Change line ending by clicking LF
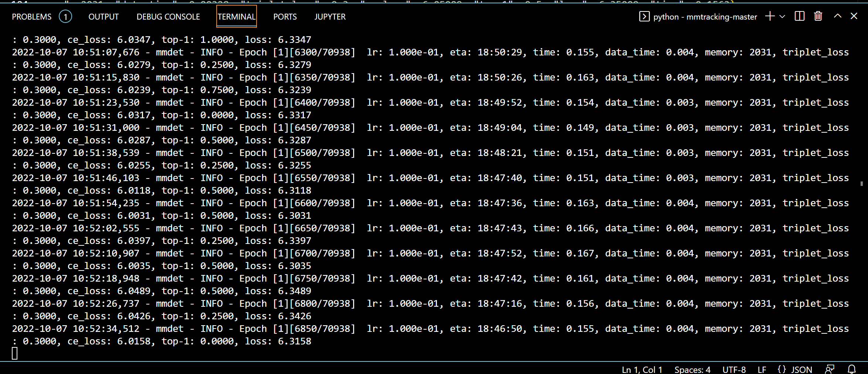This screenshot has width=868, height=374. pos(762,369)
